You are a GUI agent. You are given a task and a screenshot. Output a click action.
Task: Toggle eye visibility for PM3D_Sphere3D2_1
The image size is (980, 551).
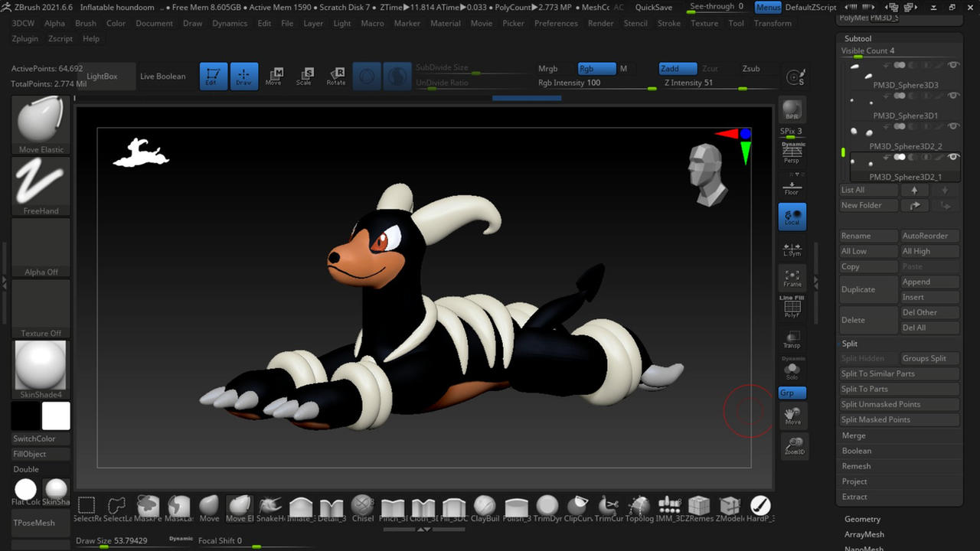953,157
